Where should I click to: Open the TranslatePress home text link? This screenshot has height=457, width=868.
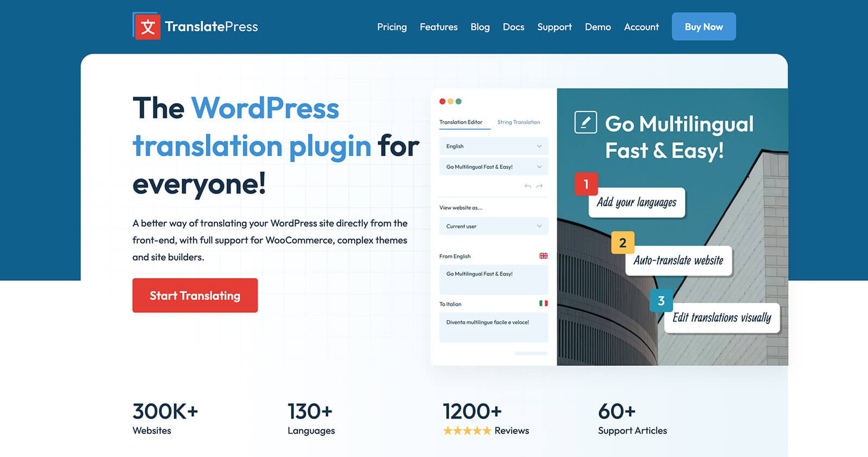click(211, 27)
